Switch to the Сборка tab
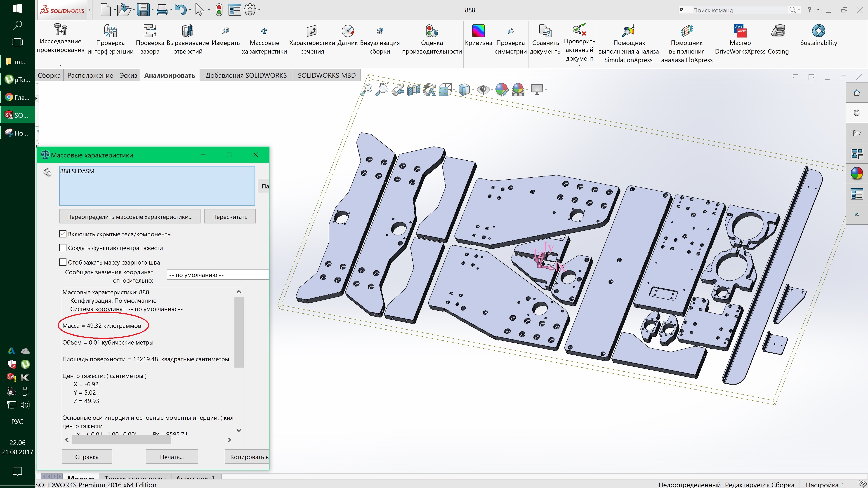 [x=49, y=75]
